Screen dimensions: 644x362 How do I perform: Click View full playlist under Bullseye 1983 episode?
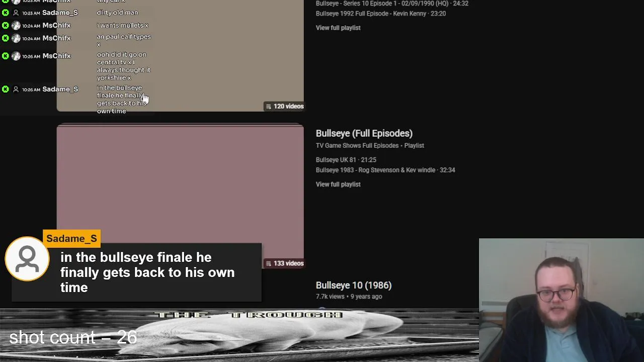338,184
